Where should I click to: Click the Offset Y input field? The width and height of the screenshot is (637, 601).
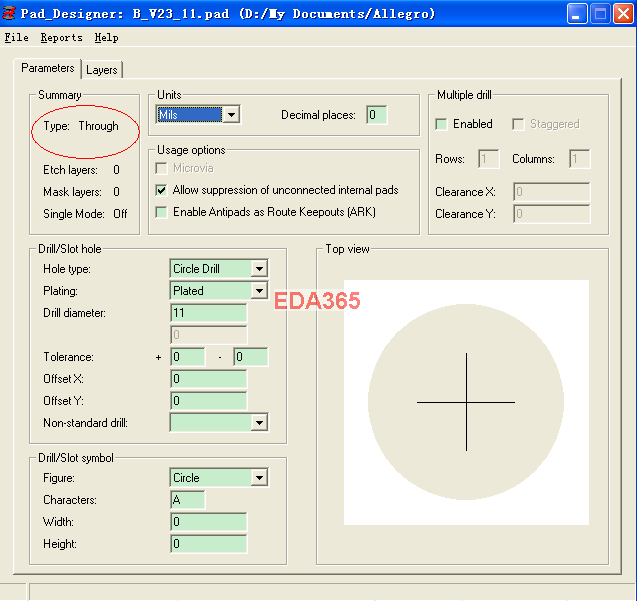[x=208, y=401]
